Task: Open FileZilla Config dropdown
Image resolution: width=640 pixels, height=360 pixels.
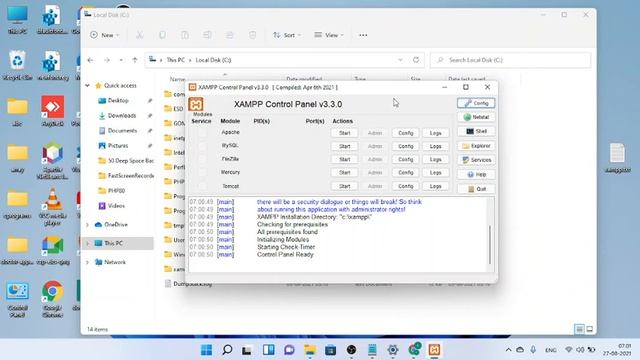Action: (x=405, y=159)
